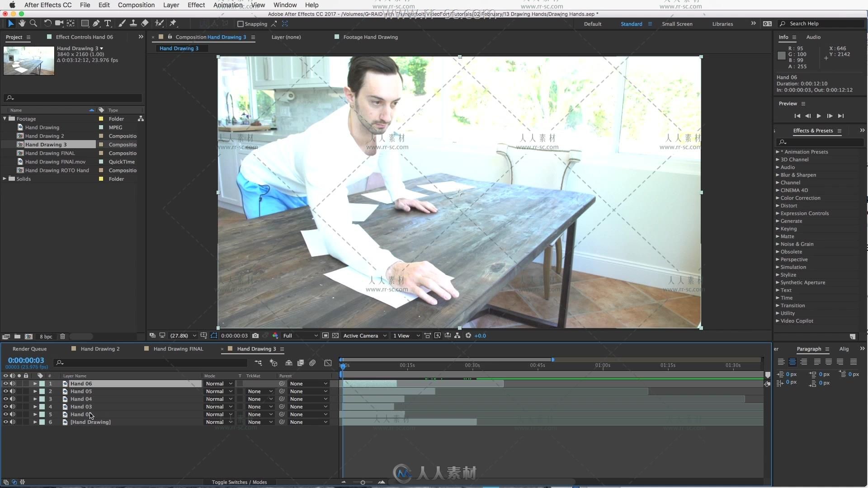Open the Effect menu in menu bar
The height and width of the screenshot is (488, 868).
(196, 5)
